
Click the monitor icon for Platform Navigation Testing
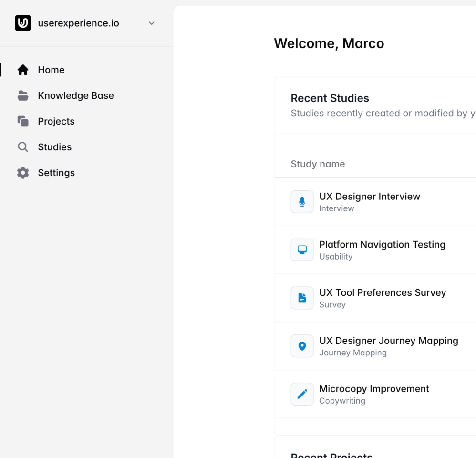click(x=302, y=250)
